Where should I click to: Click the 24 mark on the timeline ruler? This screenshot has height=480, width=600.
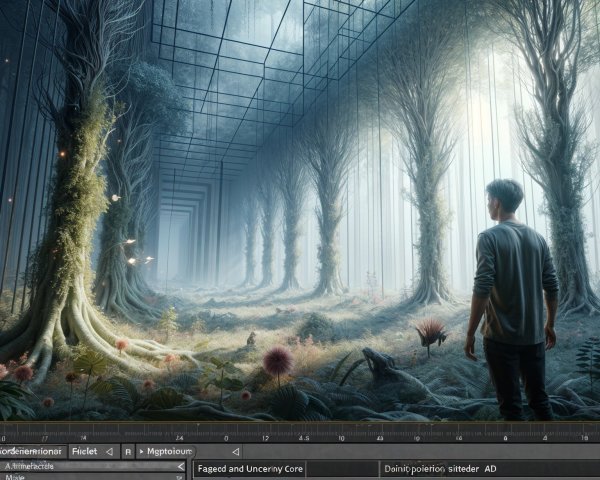coord(179,437)
